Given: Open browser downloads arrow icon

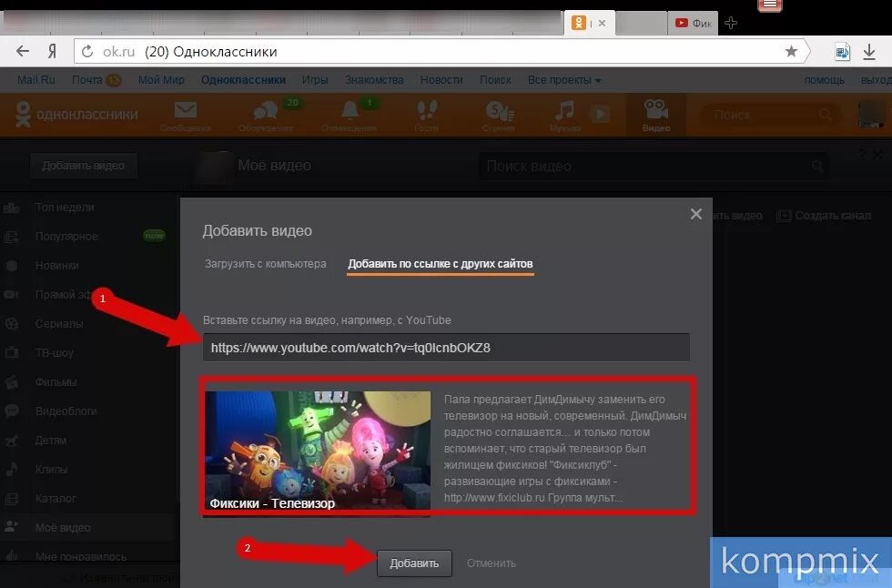Looking at the screenshot, I should click(x=868, y=52).
